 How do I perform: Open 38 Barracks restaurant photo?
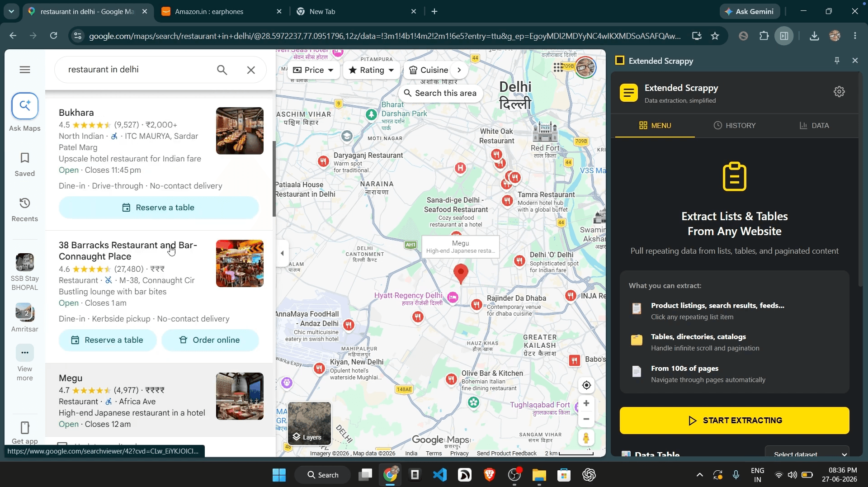pos(240,264)
